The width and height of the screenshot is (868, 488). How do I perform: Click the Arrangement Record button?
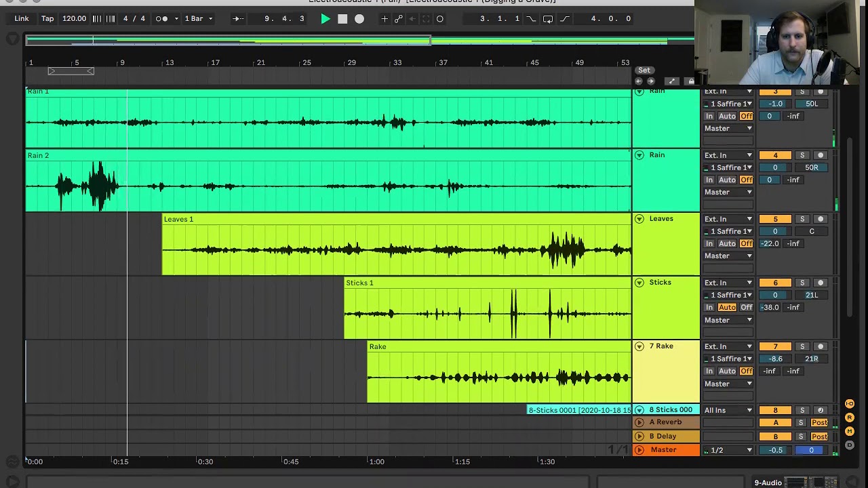pos(359,19)
